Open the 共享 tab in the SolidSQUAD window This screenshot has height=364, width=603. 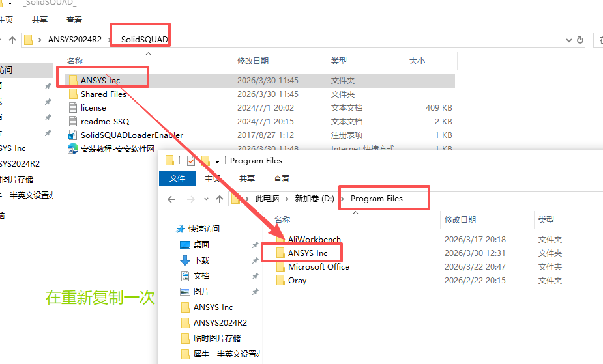point(40,20)
